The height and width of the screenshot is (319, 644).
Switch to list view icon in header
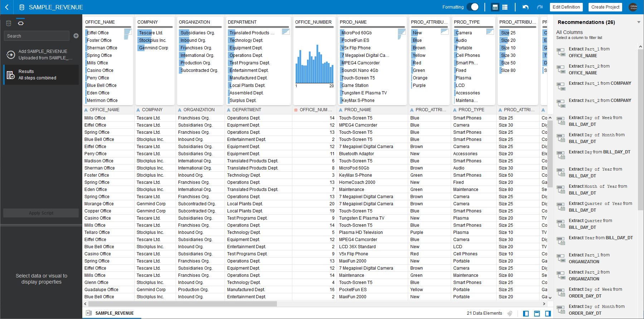tap(505, 7)
